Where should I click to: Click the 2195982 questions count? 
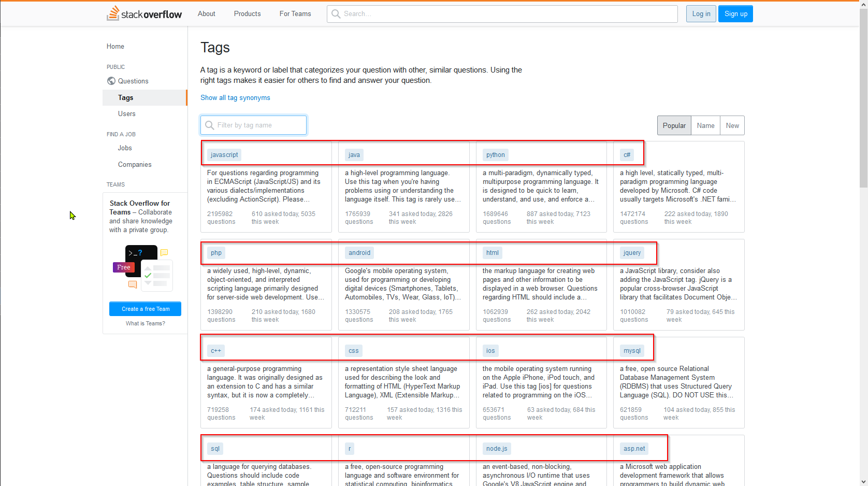coord(221,218)
